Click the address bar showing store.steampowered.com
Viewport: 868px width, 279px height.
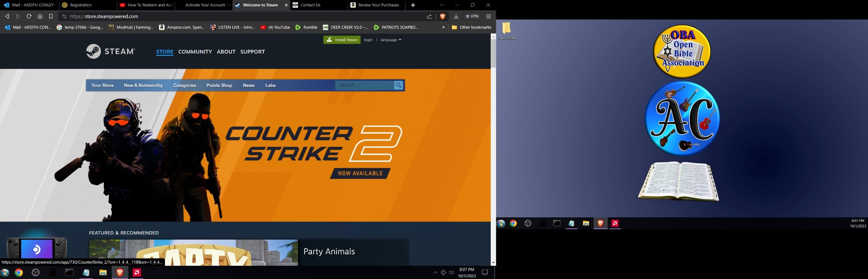244,16
